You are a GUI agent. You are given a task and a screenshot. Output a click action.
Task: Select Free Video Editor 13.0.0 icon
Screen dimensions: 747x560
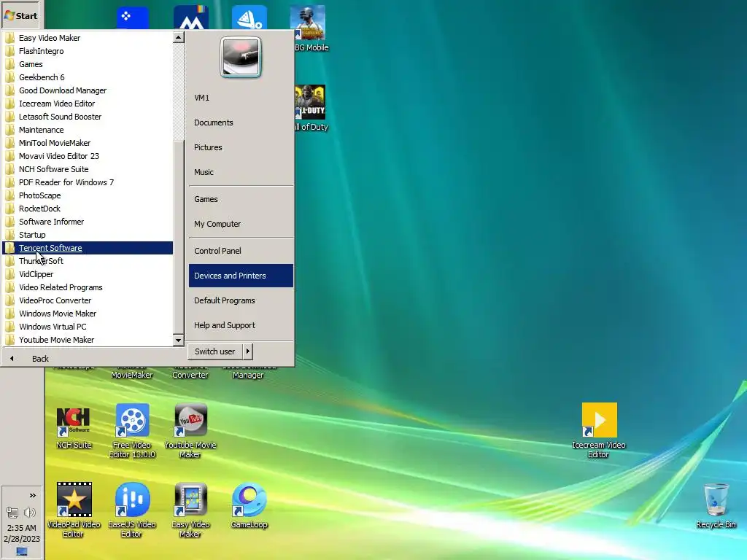pyautogui.click(x=132, y=431)
